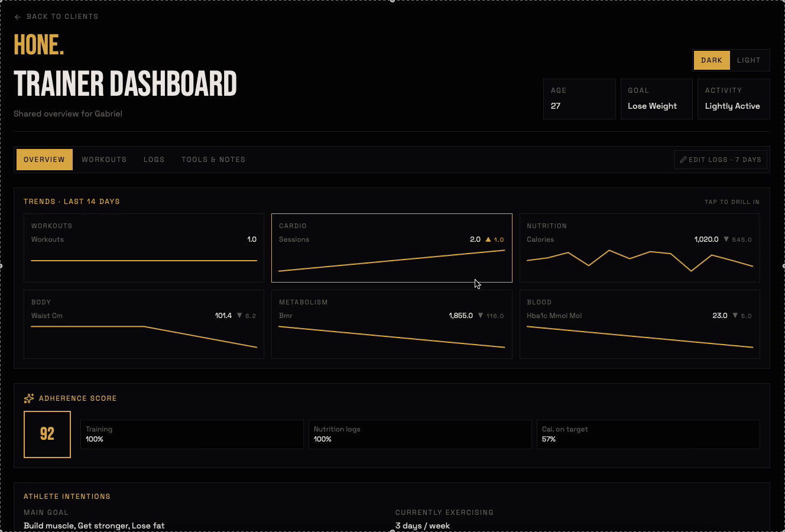Click the down-triangle delta in Body card

point(246,316)
